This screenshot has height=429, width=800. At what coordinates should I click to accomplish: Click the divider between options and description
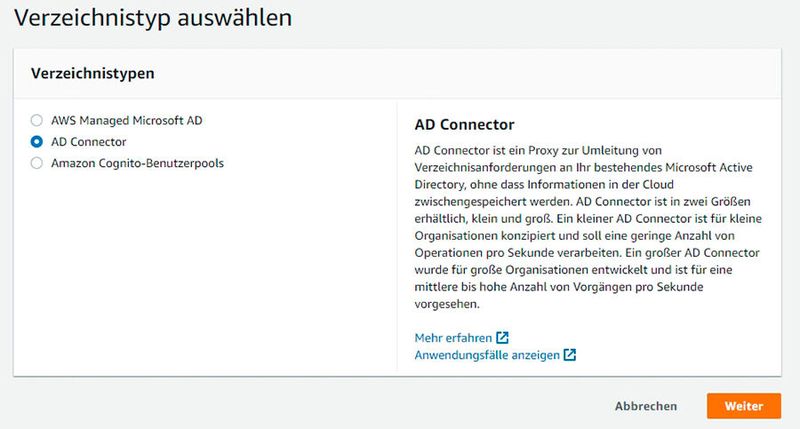tap(398, 240)
